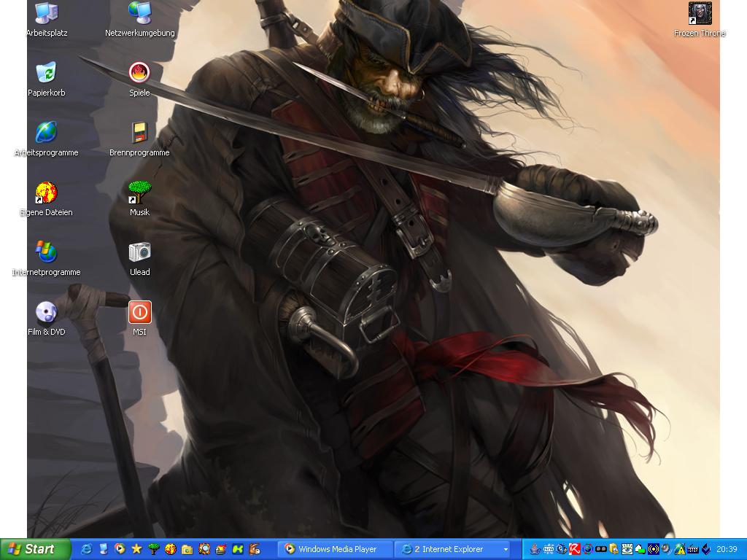Click the green tree Quick Launch icon
This screenshot has width=747, height=560.
pyautogui.click(x=153, y=549)
